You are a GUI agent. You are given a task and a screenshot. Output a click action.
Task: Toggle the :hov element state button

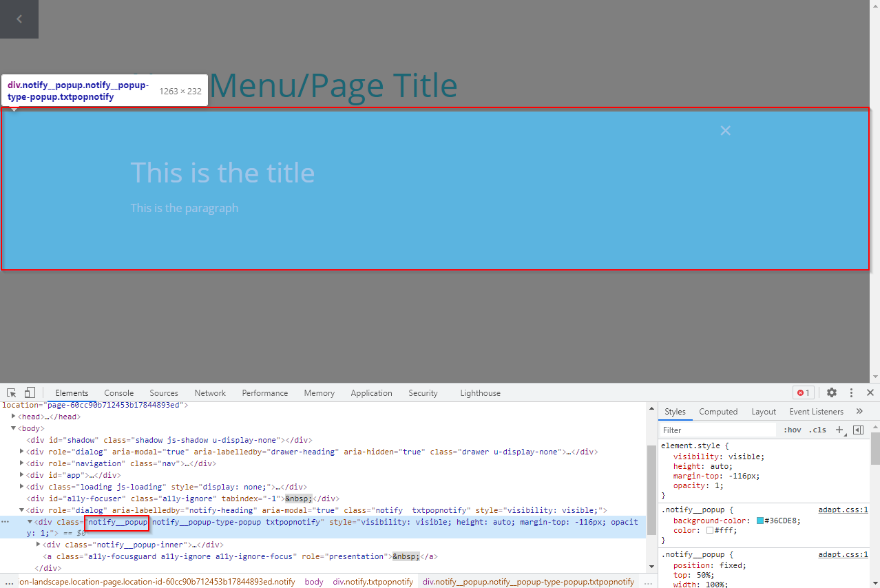pyautogui.click(x=793, y=430)
